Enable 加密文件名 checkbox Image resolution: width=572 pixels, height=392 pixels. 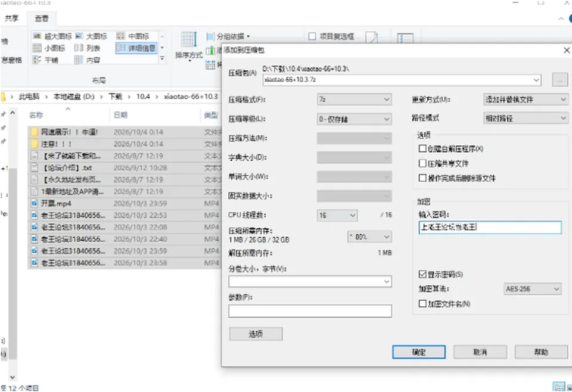pyautogui.click(x=422, y=304)
